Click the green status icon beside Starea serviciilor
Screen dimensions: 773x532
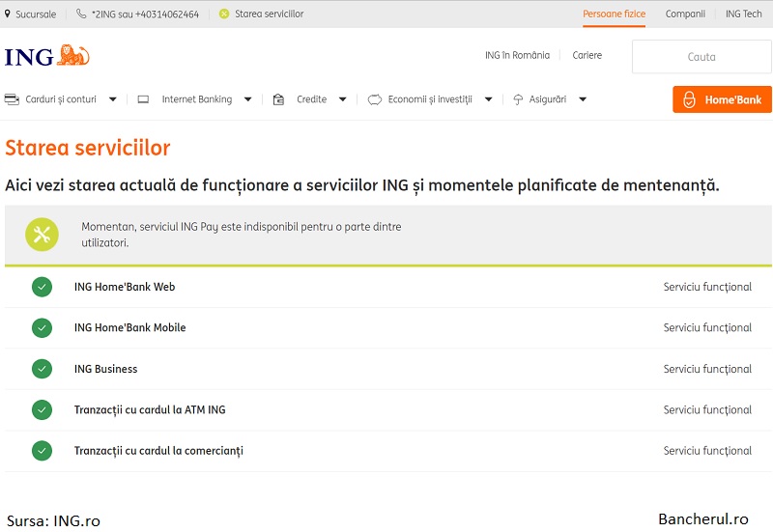(x=224, y=14)
